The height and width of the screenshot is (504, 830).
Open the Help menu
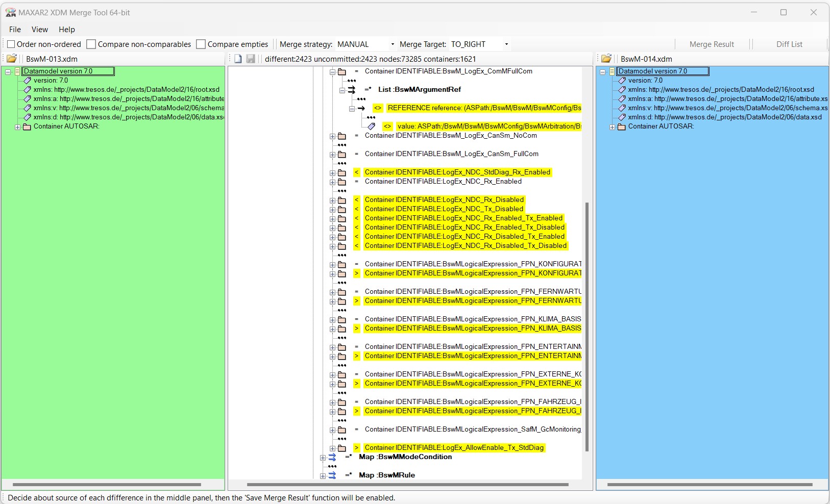click(x=67, y=30)
